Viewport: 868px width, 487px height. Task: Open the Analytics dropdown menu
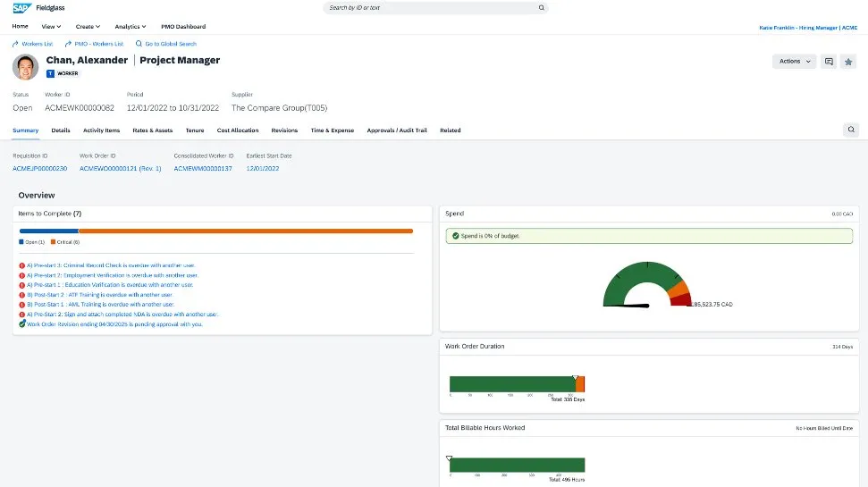(x=131, y=27)
